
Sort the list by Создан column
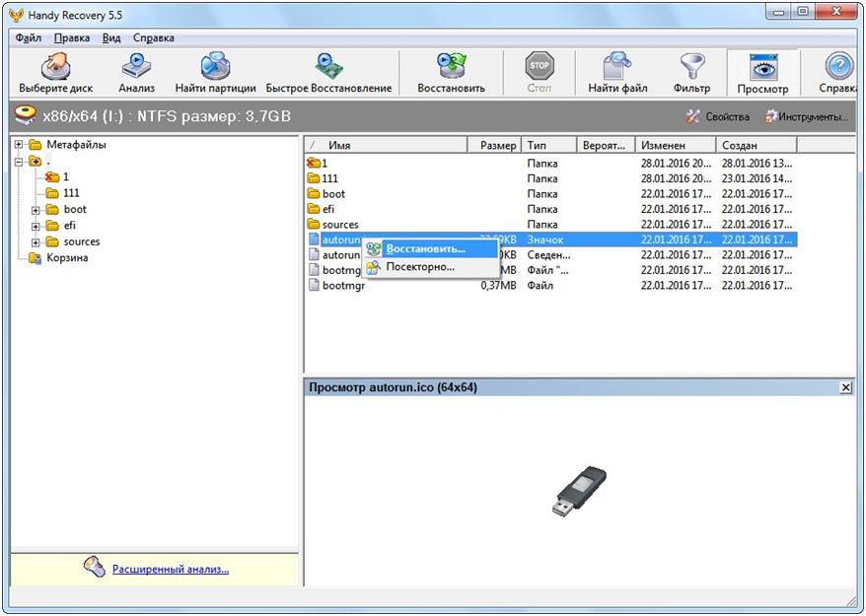tap(757, 145)
